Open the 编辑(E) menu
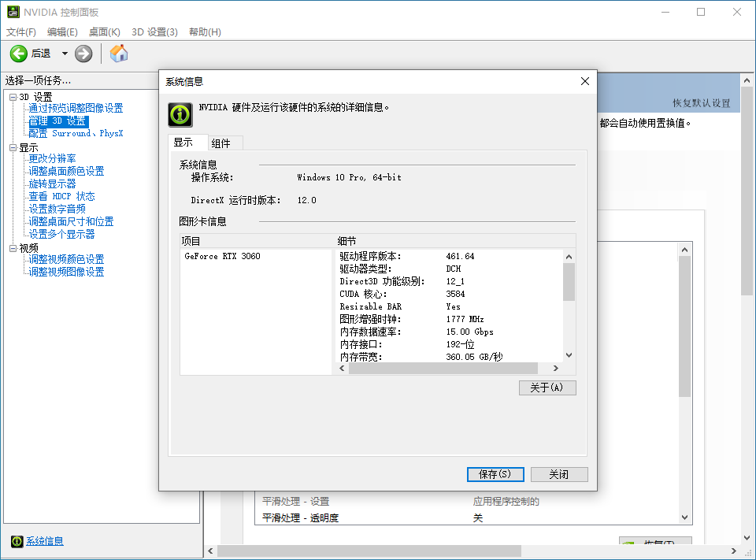Screen dimensions: 756x560 62,32
